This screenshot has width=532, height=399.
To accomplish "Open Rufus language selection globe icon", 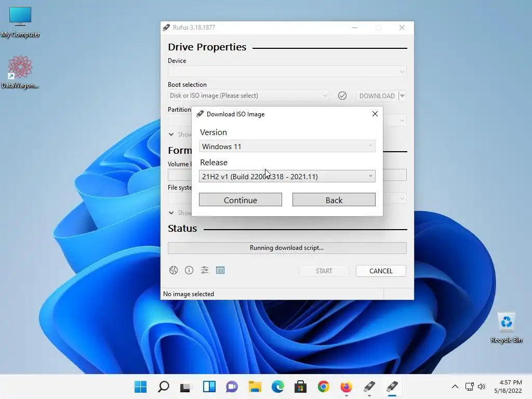I will click(x=174, y=270).
